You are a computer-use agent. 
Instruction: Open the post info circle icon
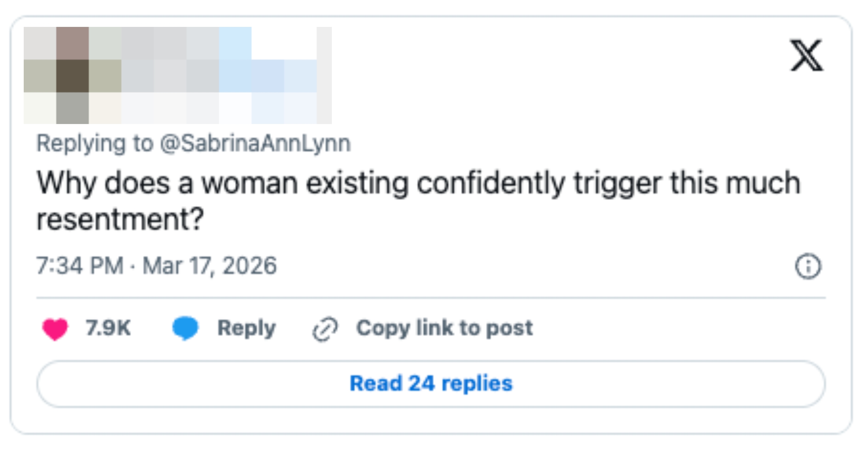[808, 266]
